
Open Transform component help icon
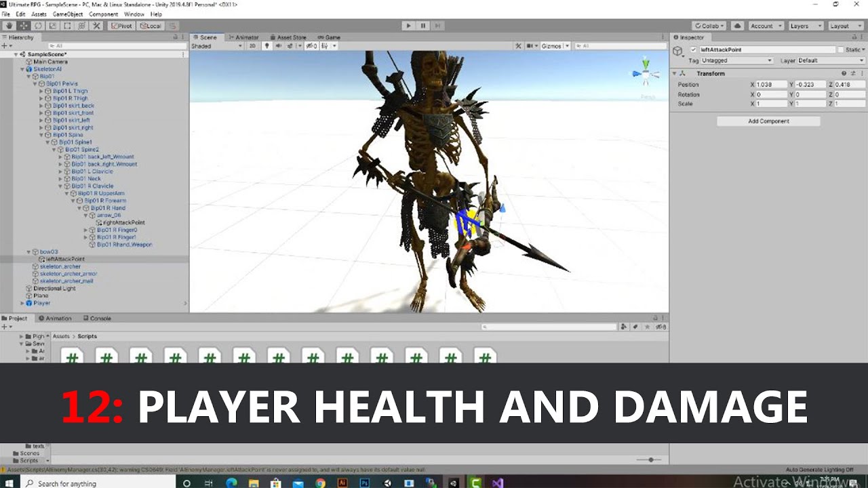(x=844, y=73)
